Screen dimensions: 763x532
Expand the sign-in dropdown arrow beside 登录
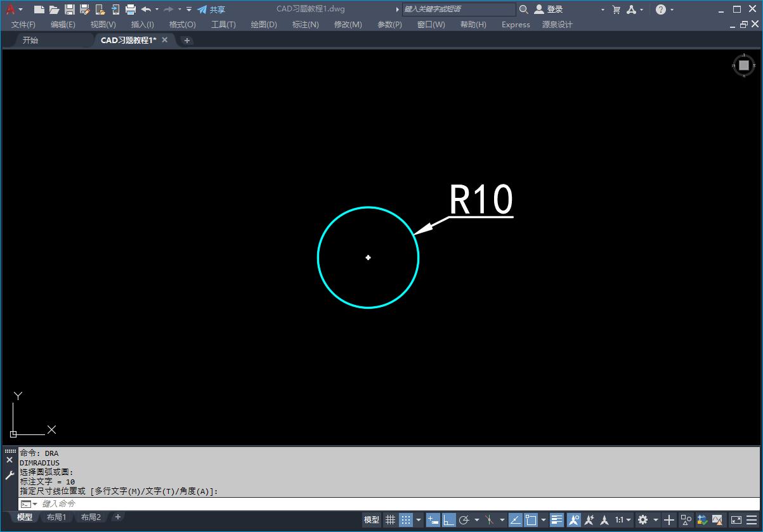pyautogui.click(x=603, y=10)
